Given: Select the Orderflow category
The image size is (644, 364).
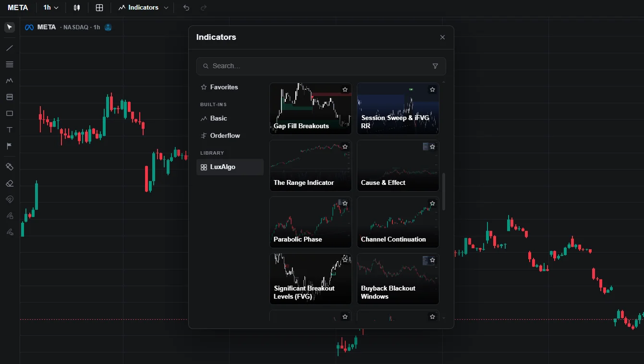Looking at the screenshot, I should point(230,135).
